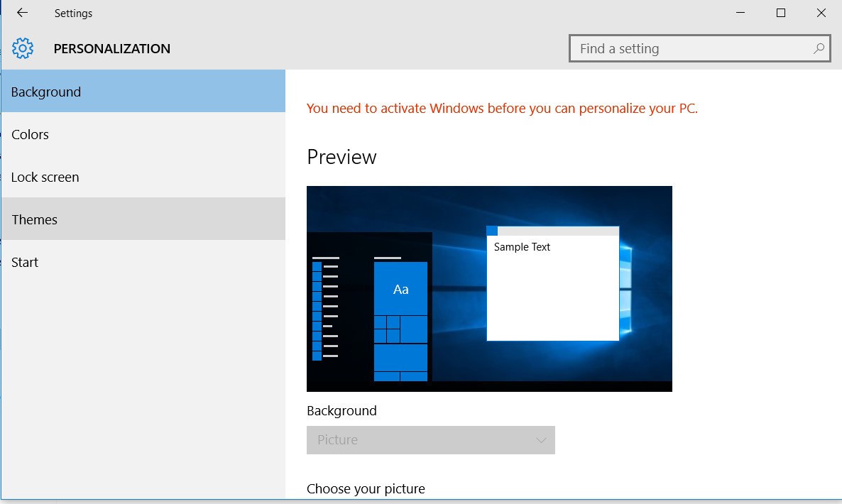Minimize the Settings window

pos(740,13)
